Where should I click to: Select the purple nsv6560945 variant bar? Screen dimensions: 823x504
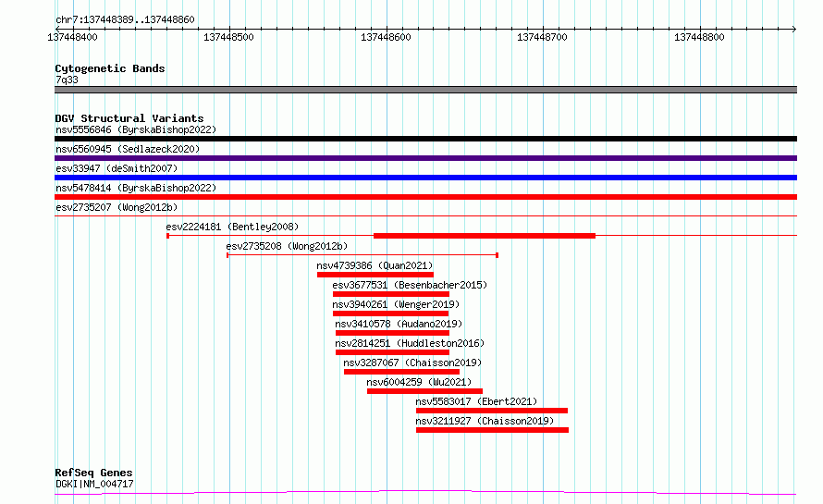coord(425,158)
